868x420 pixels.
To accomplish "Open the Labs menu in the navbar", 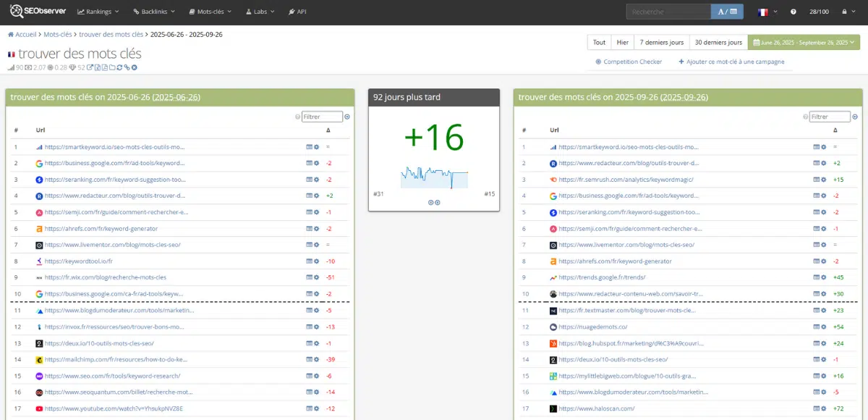I will coord(260,12).
